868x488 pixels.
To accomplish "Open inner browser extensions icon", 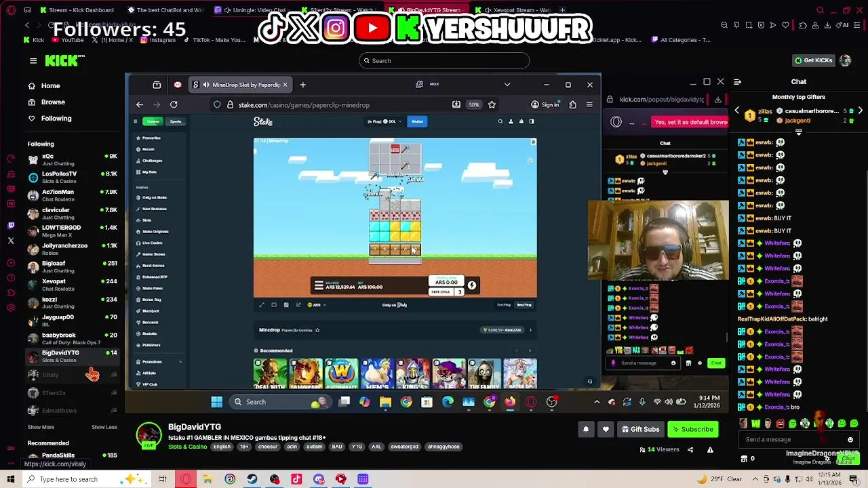I will click(x=573, y=105).
